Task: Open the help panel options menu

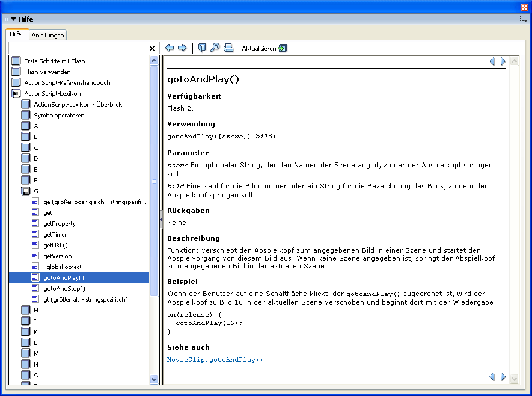Action: pos(522,19)
